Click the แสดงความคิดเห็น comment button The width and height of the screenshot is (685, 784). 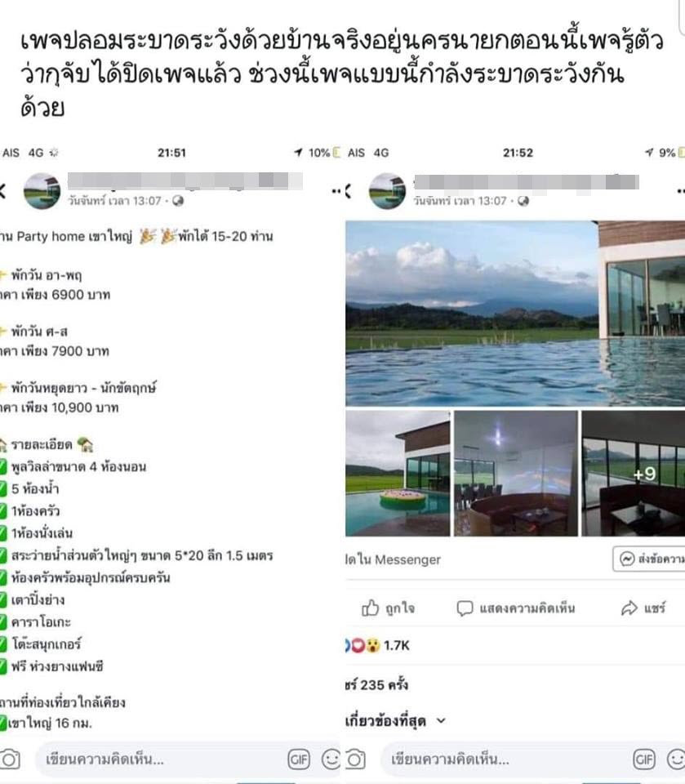click(516, 608)
